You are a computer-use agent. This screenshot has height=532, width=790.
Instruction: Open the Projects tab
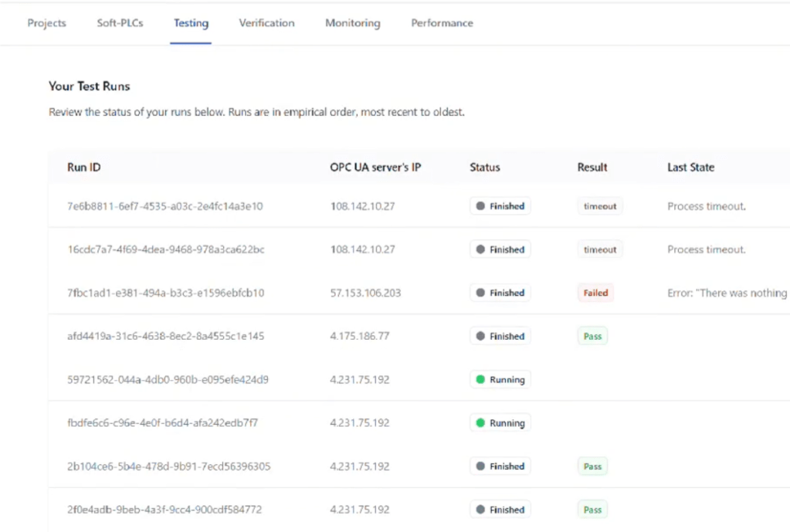point(46,23)
